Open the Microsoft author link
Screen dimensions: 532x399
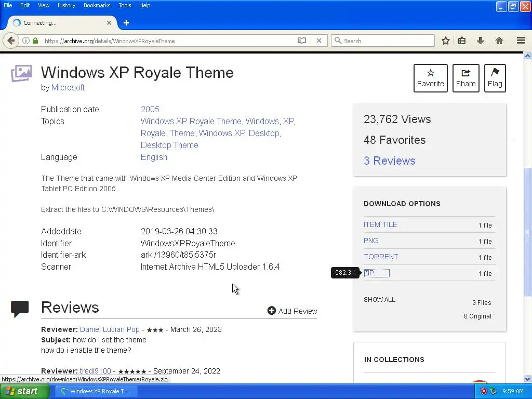[x=68, y=87]
